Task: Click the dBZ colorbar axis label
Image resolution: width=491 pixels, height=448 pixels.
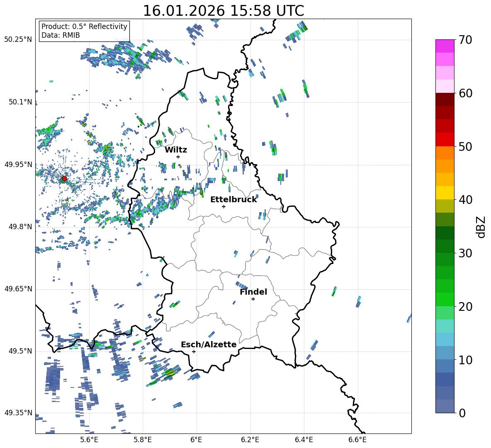Action: (x=481, y=227)
